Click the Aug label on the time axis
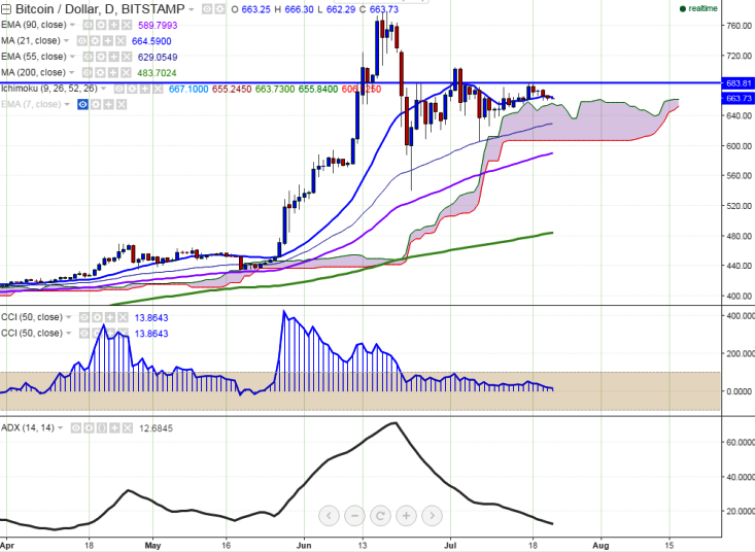The width and height of the screenshot is (755, 552). 601,545
